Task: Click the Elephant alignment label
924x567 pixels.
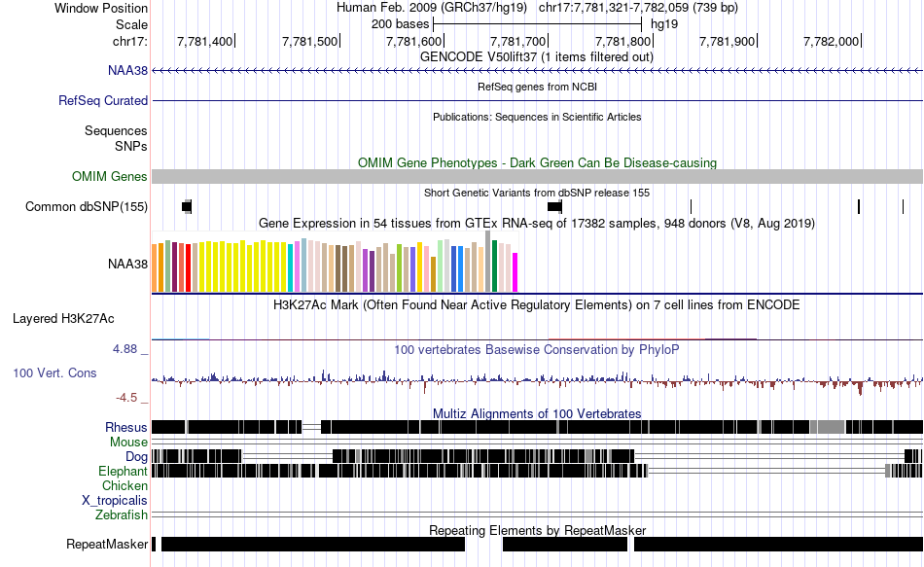Action: (123, 472)
